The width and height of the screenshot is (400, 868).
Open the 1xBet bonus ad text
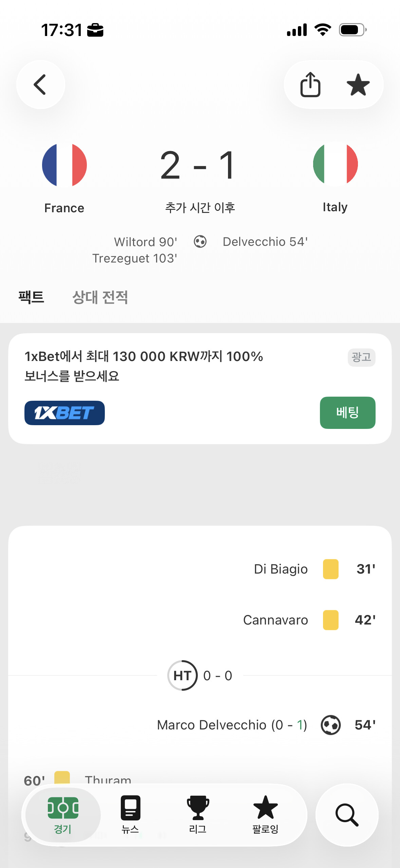(144, 366)
